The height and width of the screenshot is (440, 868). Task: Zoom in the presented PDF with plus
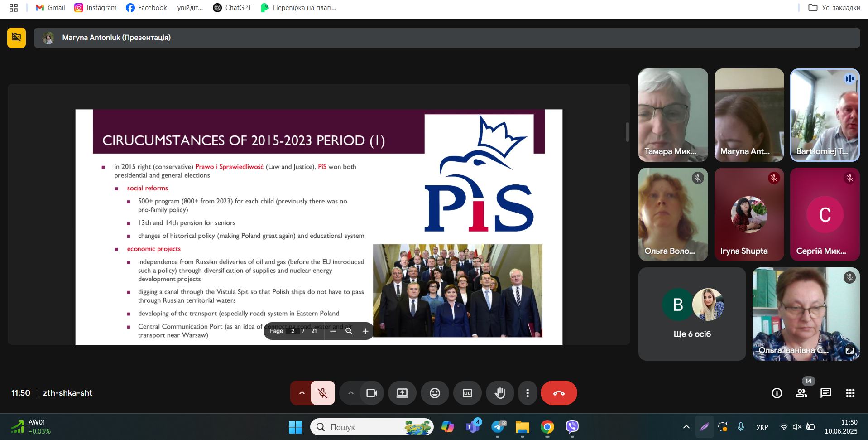click(x=365, y=331)
